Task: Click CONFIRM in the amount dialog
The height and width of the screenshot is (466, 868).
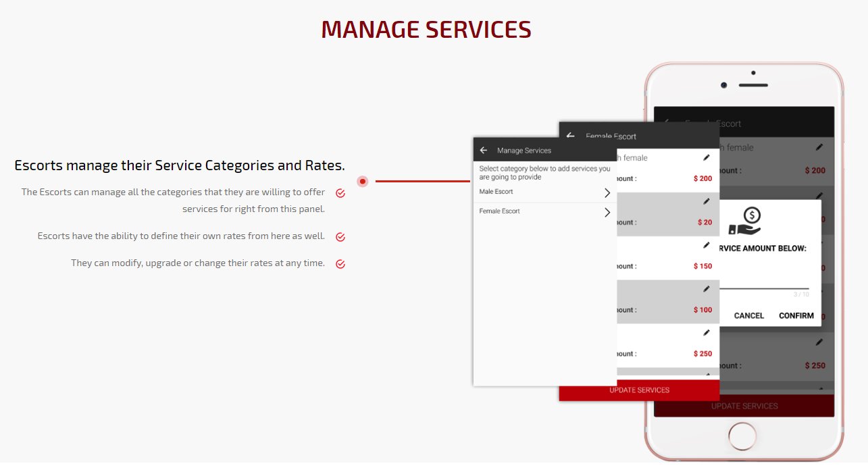Action: pyautogui.click(x=796, y=315)
